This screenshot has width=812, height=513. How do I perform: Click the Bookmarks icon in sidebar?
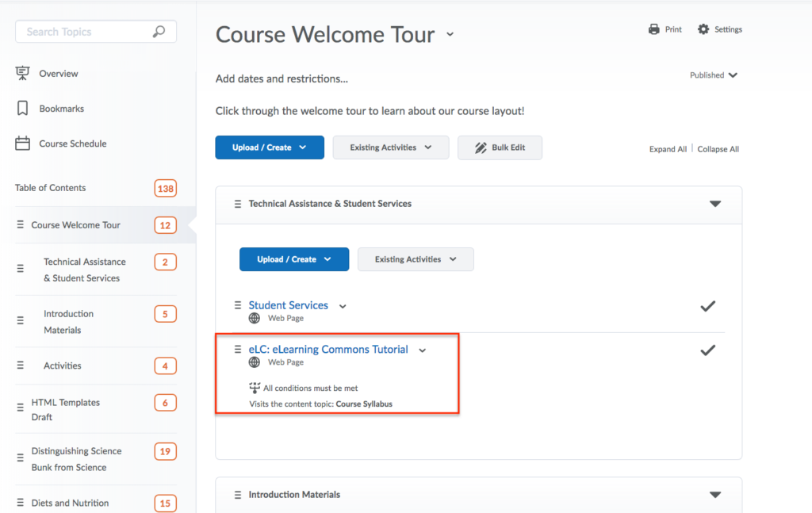(22, 109)
